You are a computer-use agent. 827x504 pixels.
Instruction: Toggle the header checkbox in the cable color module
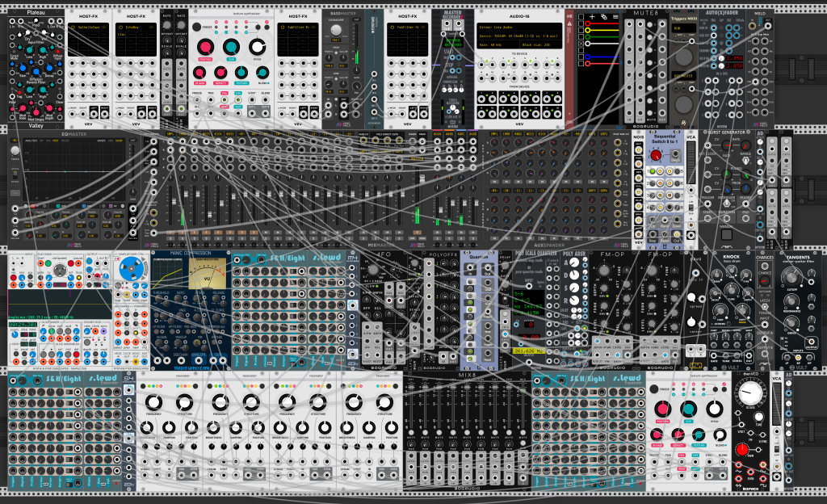click(581, 17)
